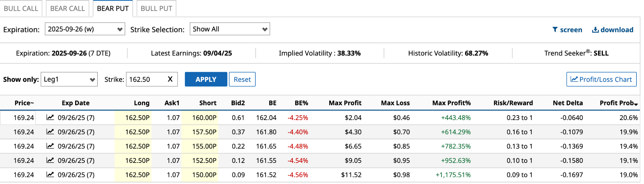The image size is (644, 184).
Task: Switch to the BULL CALL tab
Action: 21,9
